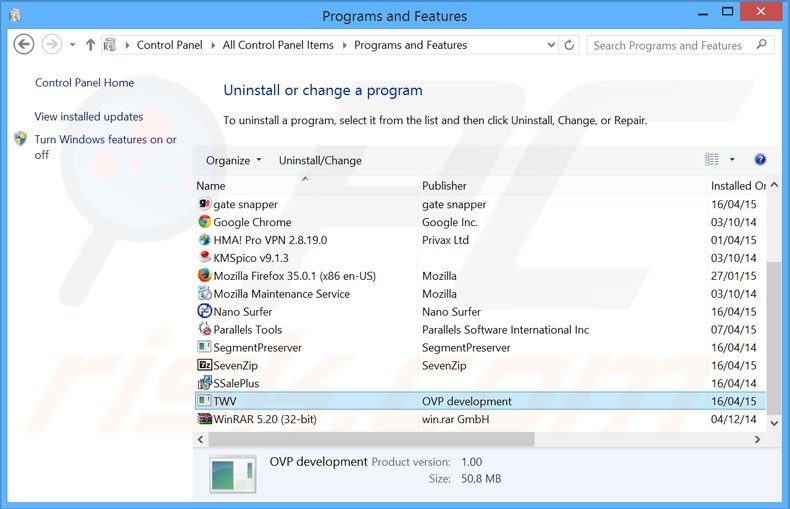Select the 'Nano Surfer' program name

click(242, 311)
